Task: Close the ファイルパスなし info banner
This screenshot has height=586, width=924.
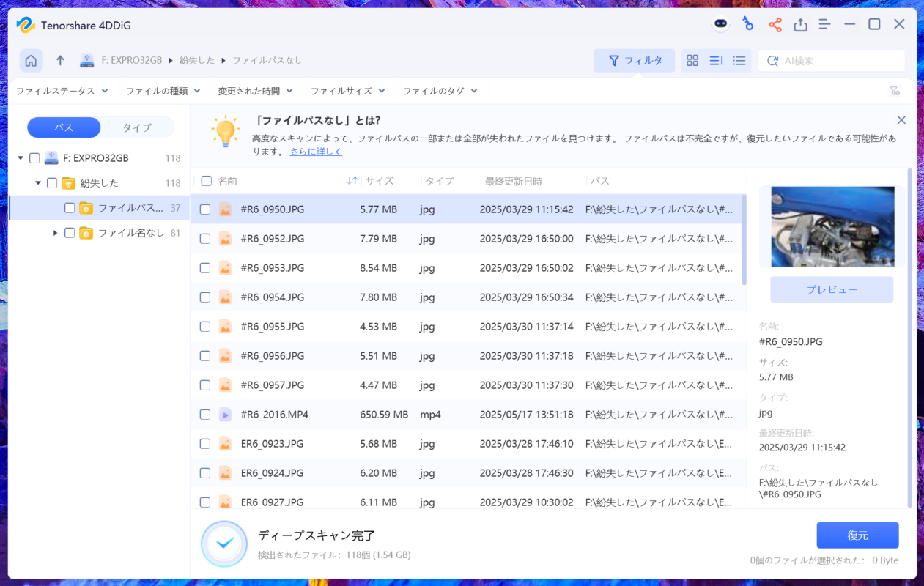Action: 901,120
